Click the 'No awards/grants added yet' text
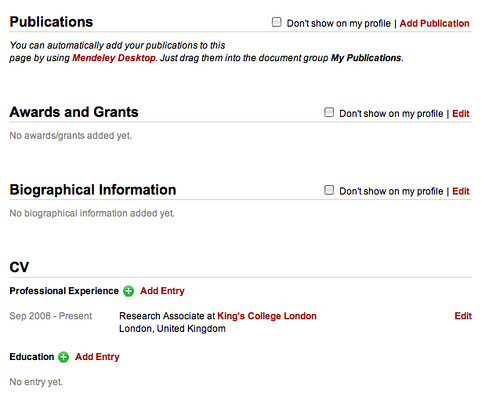 (x=71, y=136)
